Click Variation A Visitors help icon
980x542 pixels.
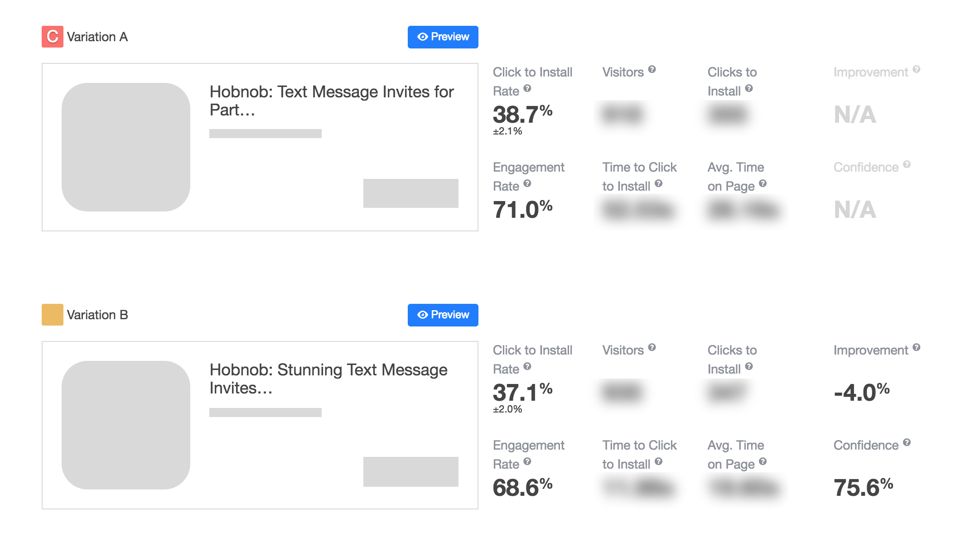click(x=652, y=69)
